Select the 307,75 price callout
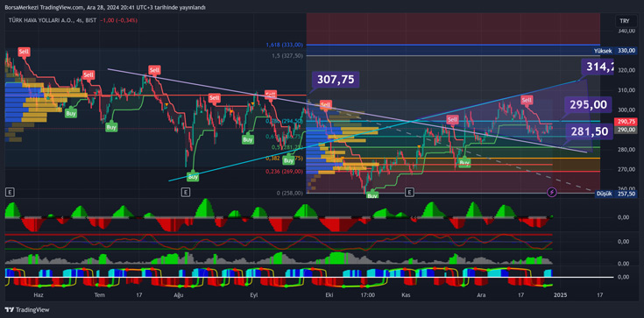 coord(336,80)
